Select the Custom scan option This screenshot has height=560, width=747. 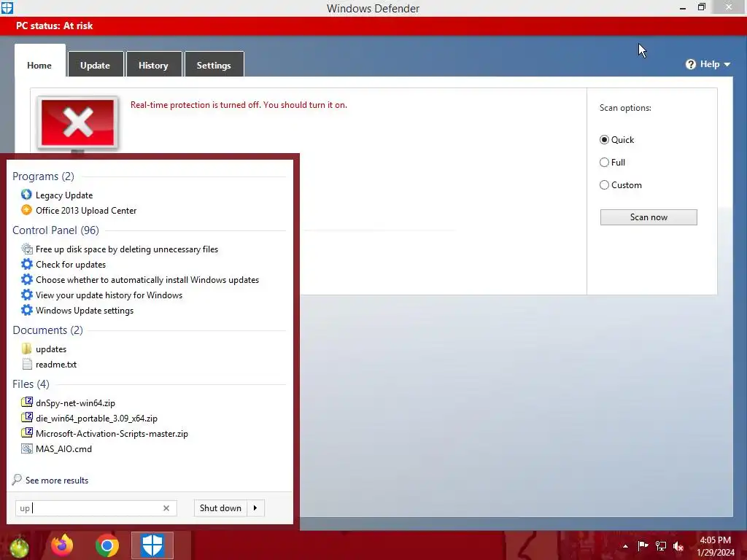pos(620,184)
